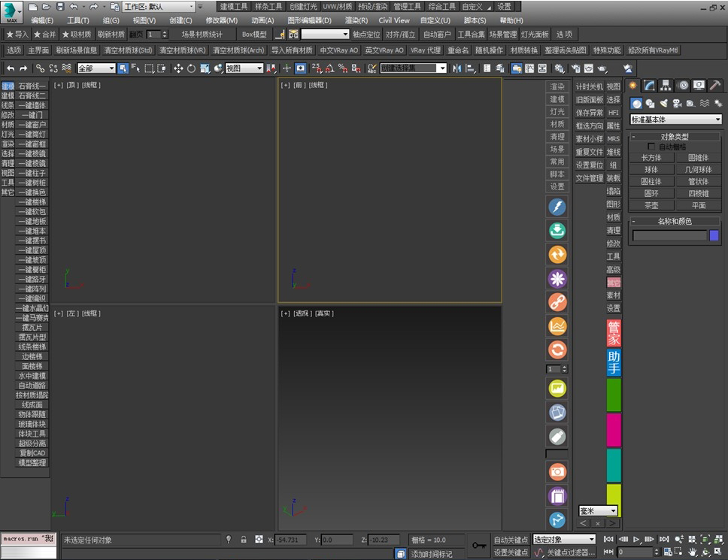Viewport: 728px width, 560px height.
Task: Click the selection lock toggle icon
Action: pyautogui.click(x=243, y=540)
